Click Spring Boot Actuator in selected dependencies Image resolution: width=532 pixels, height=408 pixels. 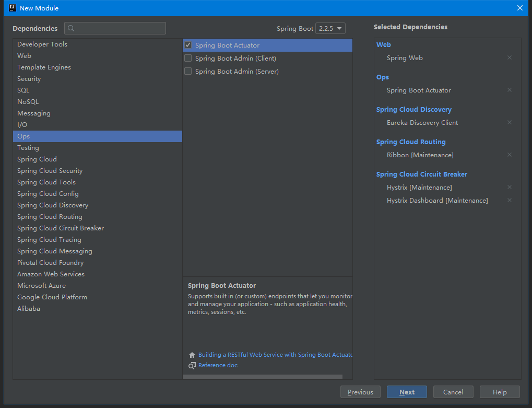(x=419, y=90)
